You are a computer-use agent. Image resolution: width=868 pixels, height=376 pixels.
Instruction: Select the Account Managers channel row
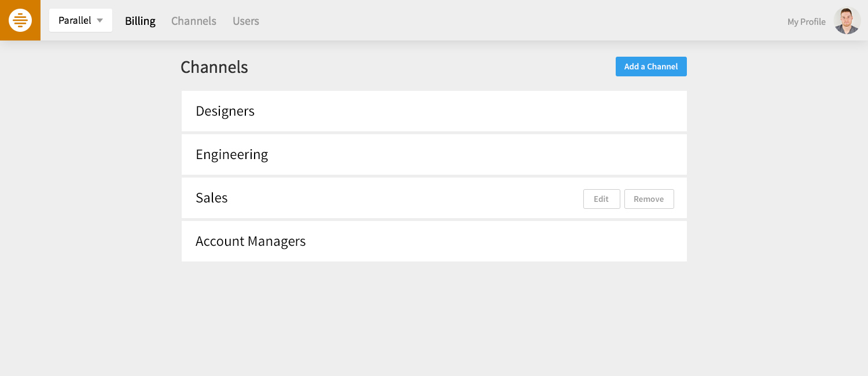coord(434,241)
